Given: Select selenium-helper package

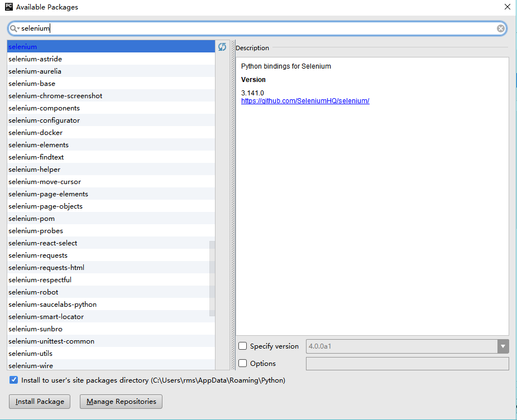Looking at the screenshot, I should [111, 170].
